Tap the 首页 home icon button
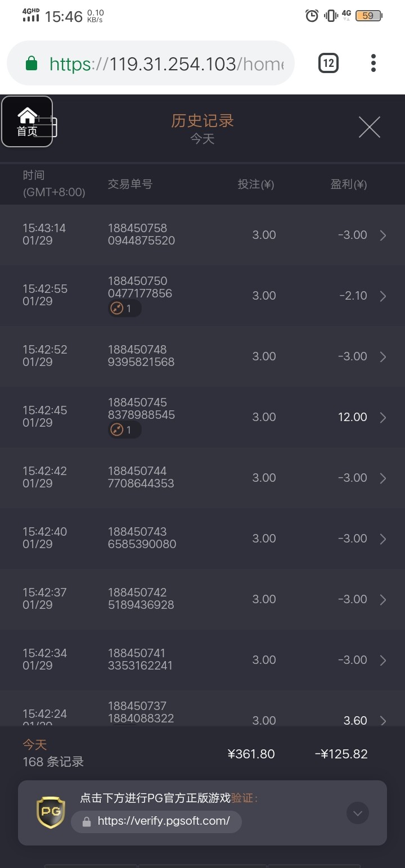Image resolution: width=405 pixels, height=868 pixels. 27,121
